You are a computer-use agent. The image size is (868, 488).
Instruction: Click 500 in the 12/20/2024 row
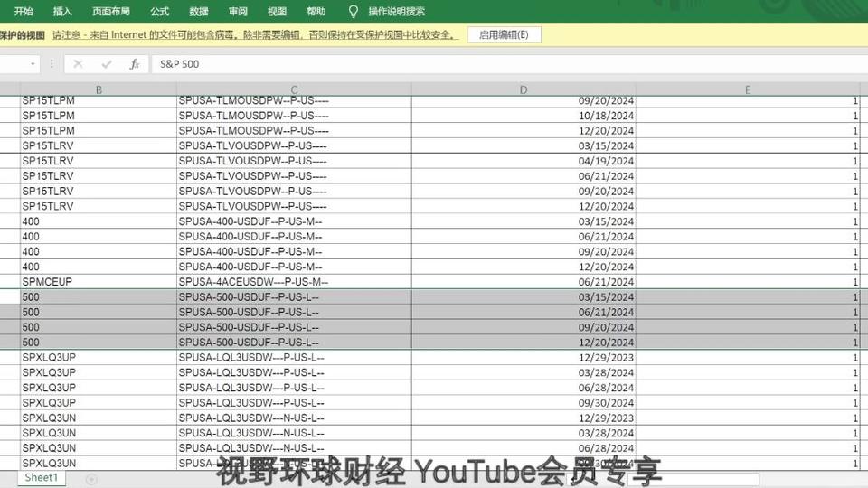(x=99, y=342)
